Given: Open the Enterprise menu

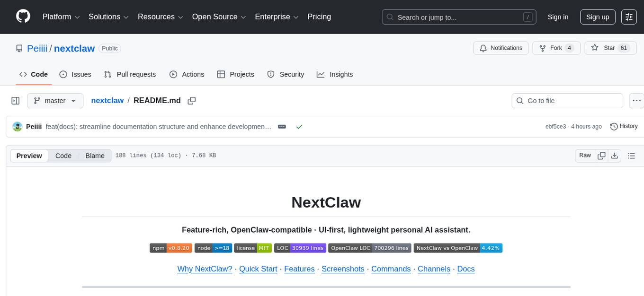Looking at the screenshot, I should pyautogui.click(x=277, y=17).
